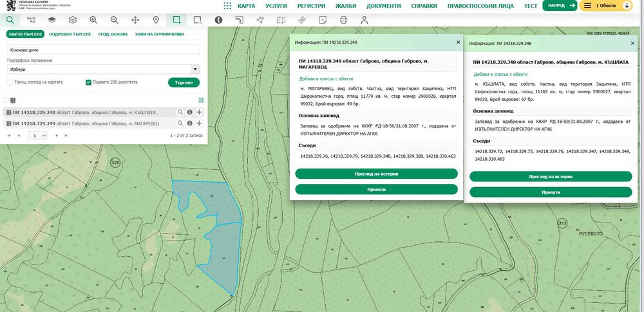644x312 pixels.
Task: Switch to ЗОНИ НА ОГРАНИЧЕНИЯ tab
Action: click(x=159, y=34)
